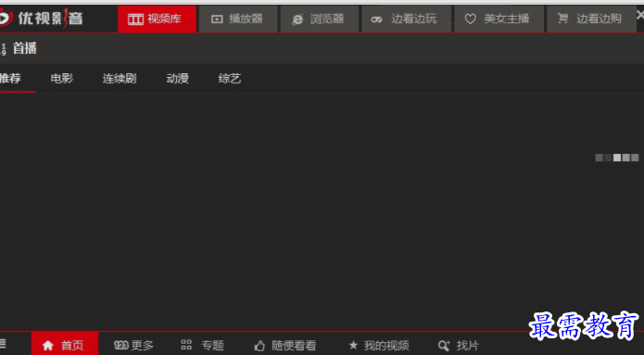Select the 连续剧 category
644x355 pixels.
[120, 78]
